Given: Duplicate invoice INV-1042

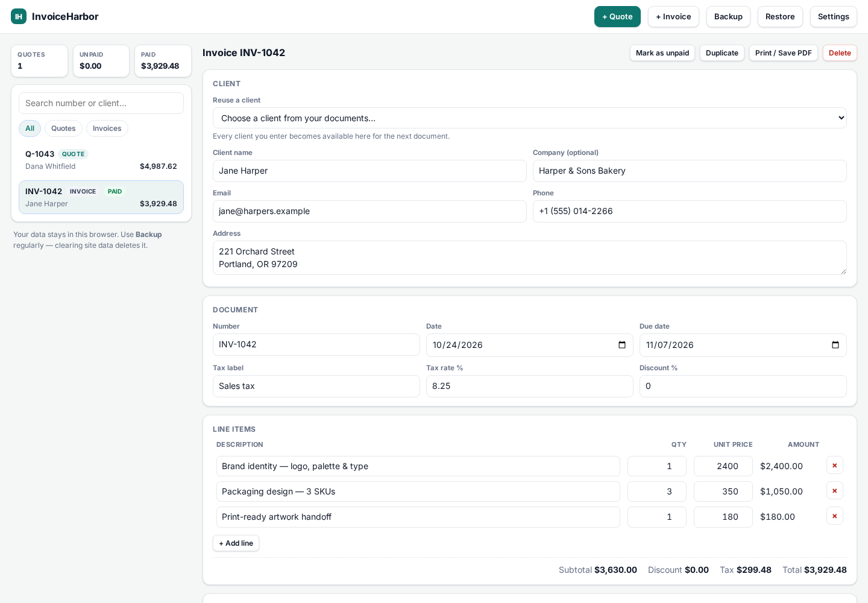Looking at the screenshot, I should (722, 53).
